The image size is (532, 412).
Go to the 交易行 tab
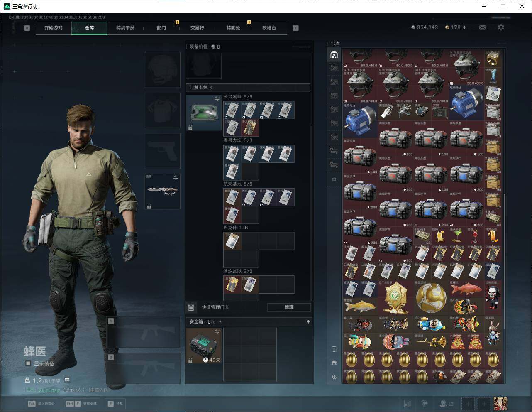197,28
